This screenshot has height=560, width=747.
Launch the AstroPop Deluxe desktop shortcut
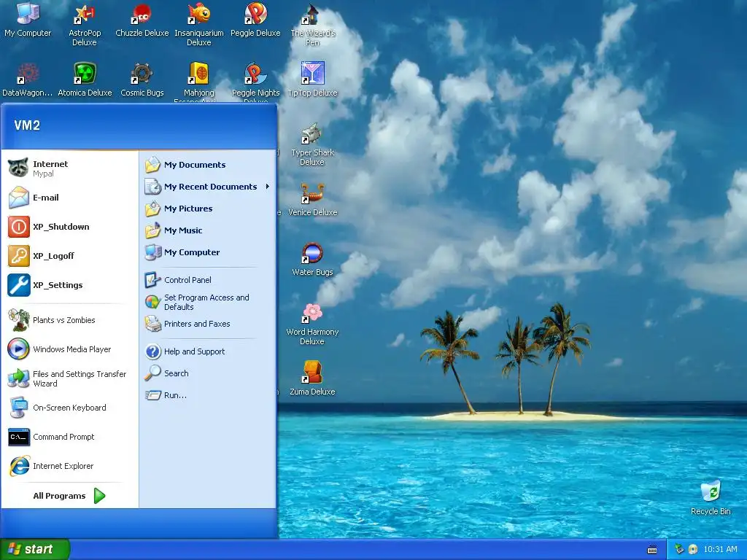pyautogui.click(x=85, y=24)
